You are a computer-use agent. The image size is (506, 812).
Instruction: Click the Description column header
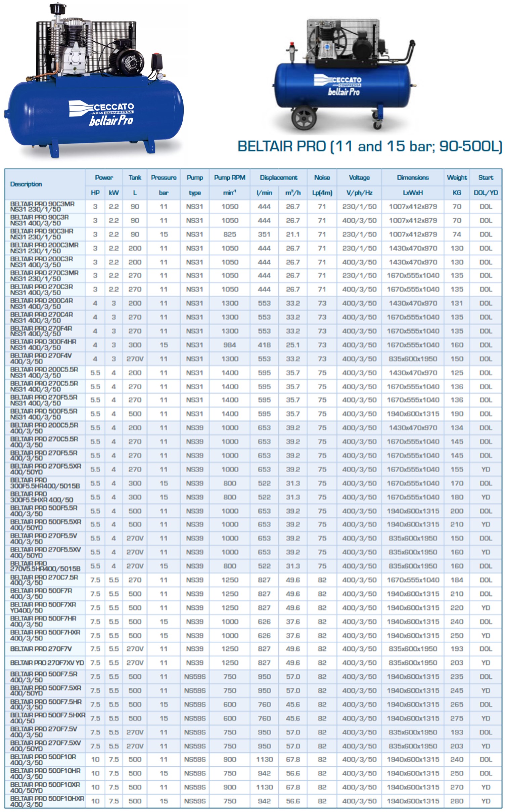[26, 184]
